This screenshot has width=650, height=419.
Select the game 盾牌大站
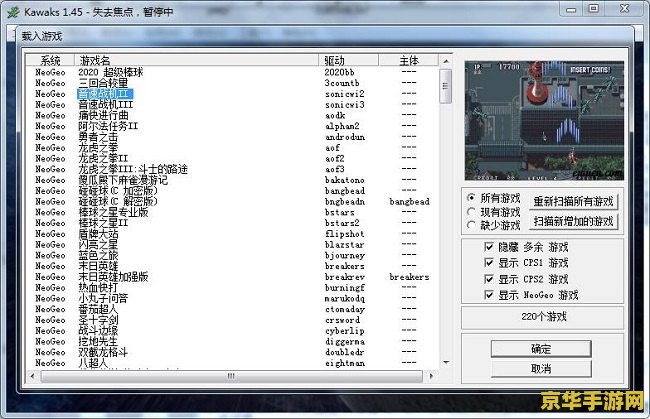98,234
